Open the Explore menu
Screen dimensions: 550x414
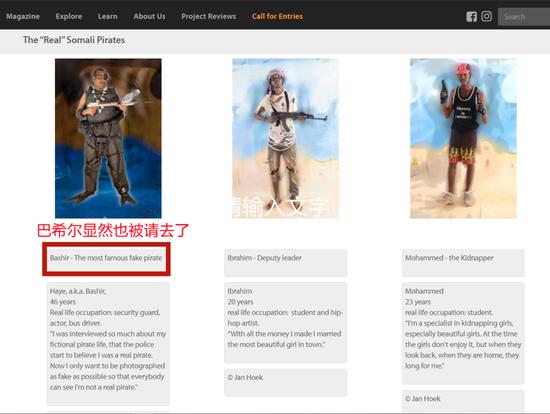point(69,16)
